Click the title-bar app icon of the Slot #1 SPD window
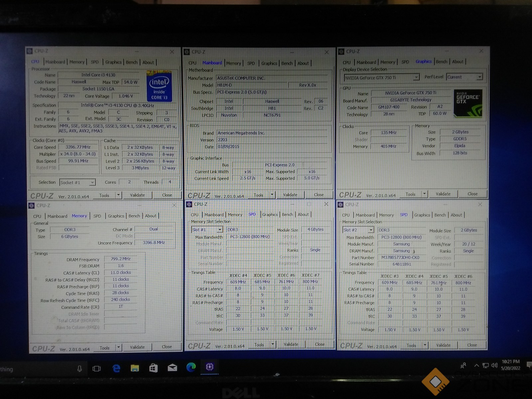 coord(189,204)
